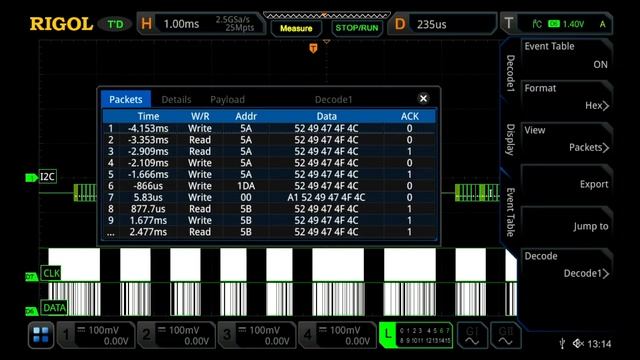This screenshot has height=360, width=640.
Task: Select the I2C decode bus label
Action: point(47,177)
